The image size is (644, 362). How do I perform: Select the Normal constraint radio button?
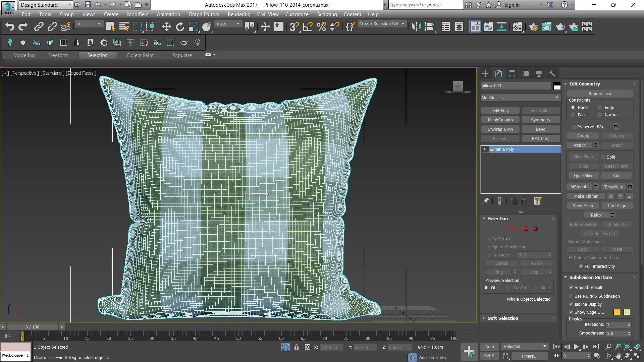(600, 115)
